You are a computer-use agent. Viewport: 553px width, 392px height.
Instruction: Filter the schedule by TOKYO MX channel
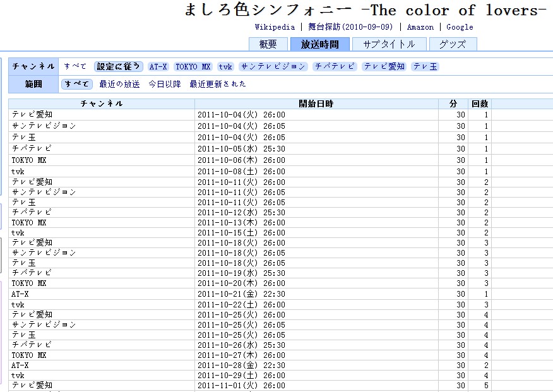click(x=193, y=67)
